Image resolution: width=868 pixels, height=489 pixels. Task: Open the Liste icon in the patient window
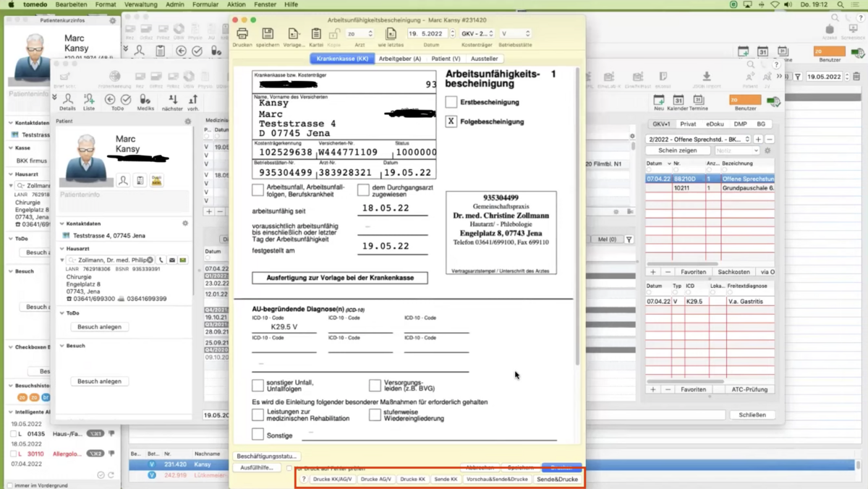[x=89, y=99]
